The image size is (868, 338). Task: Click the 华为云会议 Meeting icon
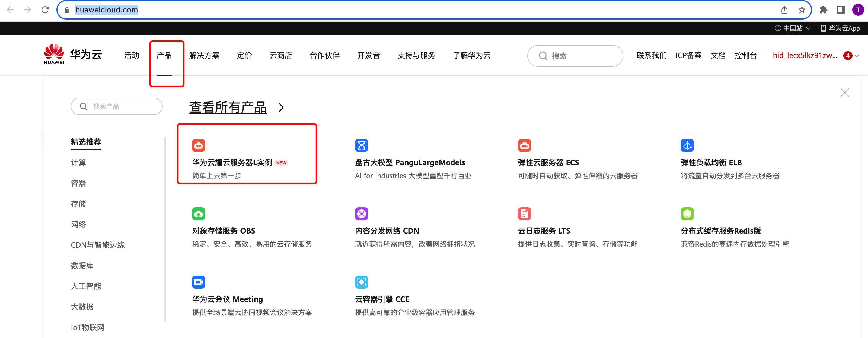pyautogui.click(x=199, y=282)
